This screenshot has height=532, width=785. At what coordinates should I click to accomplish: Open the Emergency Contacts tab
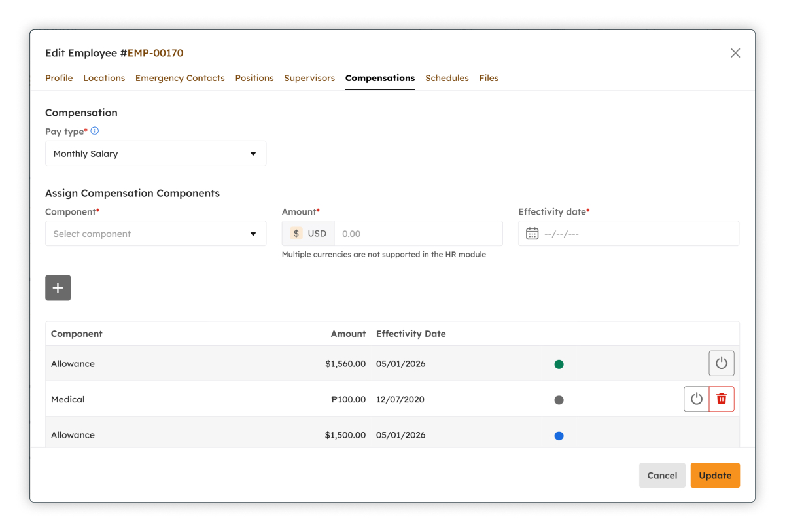[x=180, y=78]
